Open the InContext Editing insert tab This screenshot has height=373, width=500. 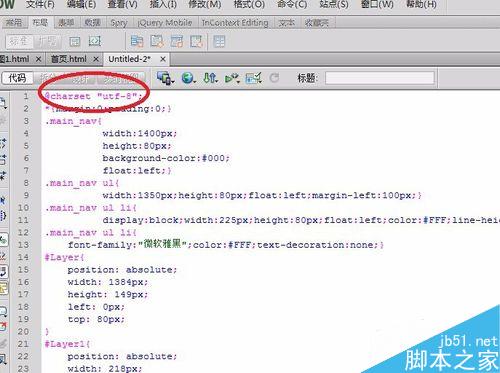(x=235, y=23)
